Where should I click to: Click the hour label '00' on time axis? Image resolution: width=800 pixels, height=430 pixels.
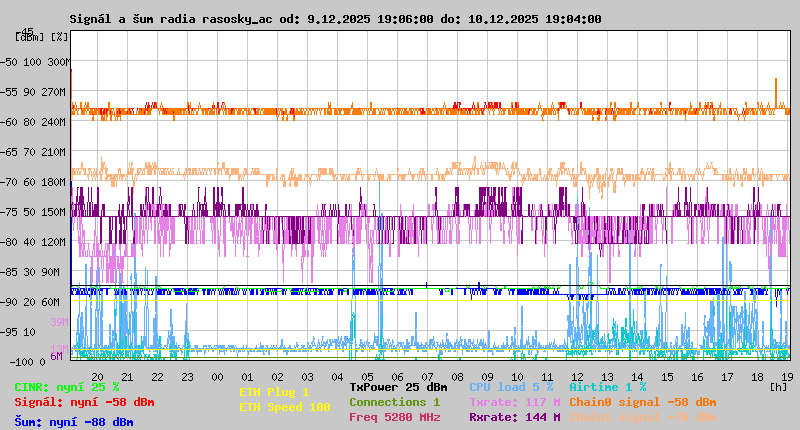tap(217, 377)
